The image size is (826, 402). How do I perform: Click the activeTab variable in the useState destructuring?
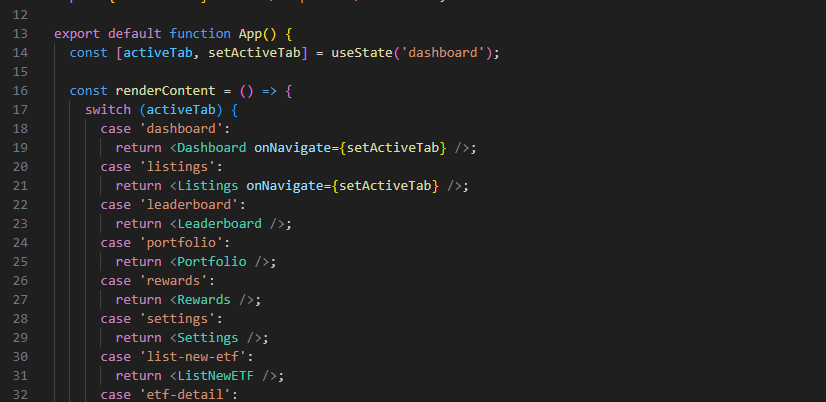click(158, 53)
